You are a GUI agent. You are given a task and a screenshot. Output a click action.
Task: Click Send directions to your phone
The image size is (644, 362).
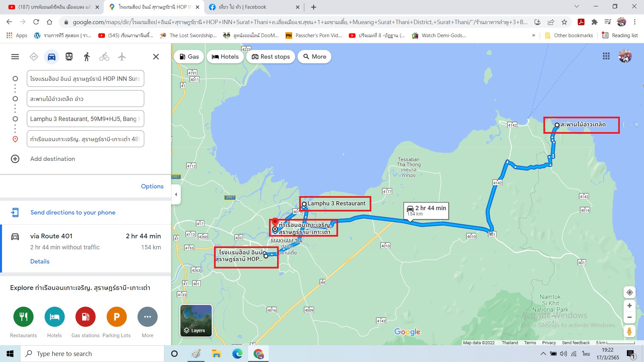click(72, 213)
